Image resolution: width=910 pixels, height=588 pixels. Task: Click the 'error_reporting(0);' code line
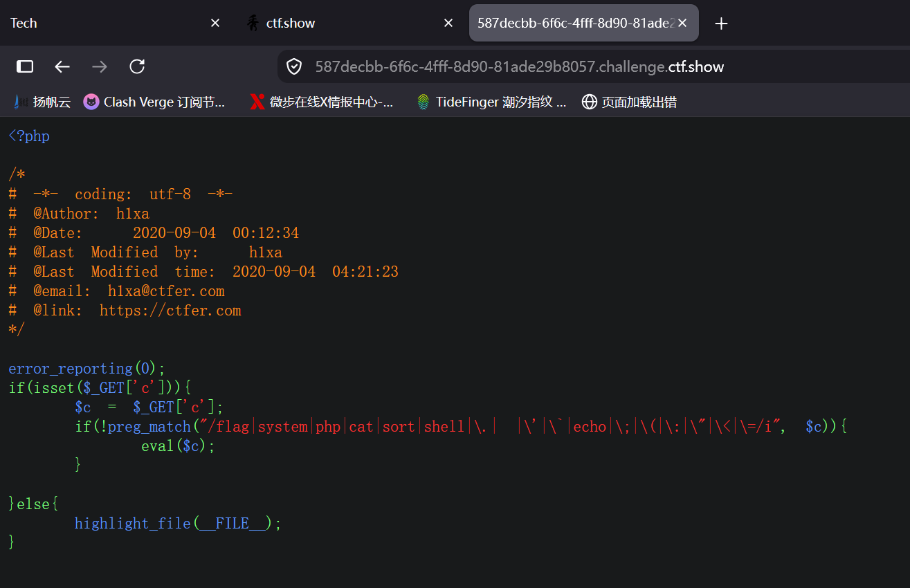(87, 369)
